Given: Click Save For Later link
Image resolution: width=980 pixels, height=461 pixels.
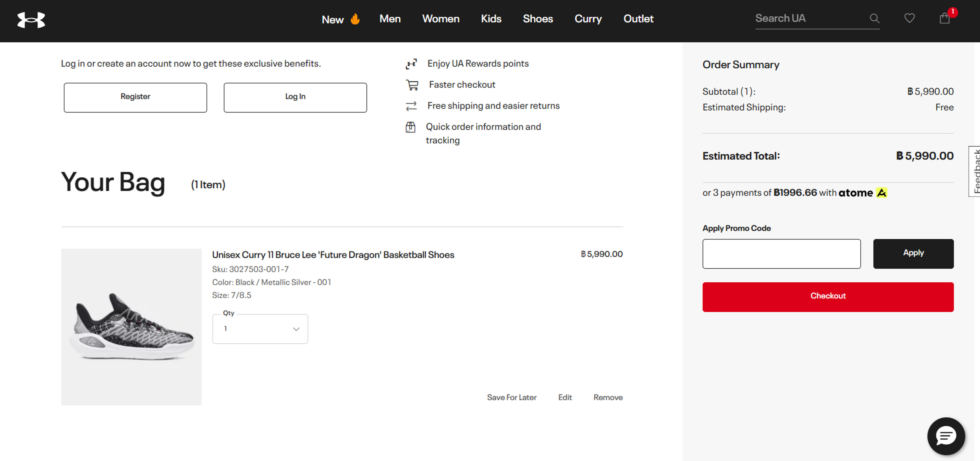Looking at the screenshot, I should (512, 397).
